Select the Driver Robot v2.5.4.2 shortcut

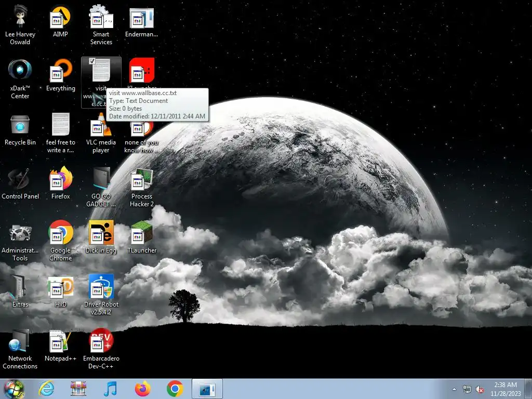coord(101,295)
